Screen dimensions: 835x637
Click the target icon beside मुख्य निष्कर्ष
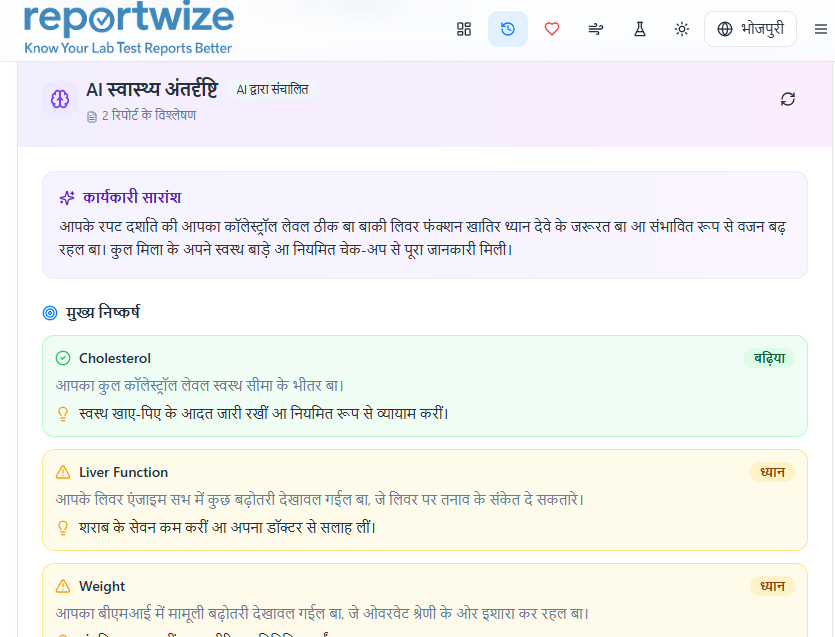[48, 313]
